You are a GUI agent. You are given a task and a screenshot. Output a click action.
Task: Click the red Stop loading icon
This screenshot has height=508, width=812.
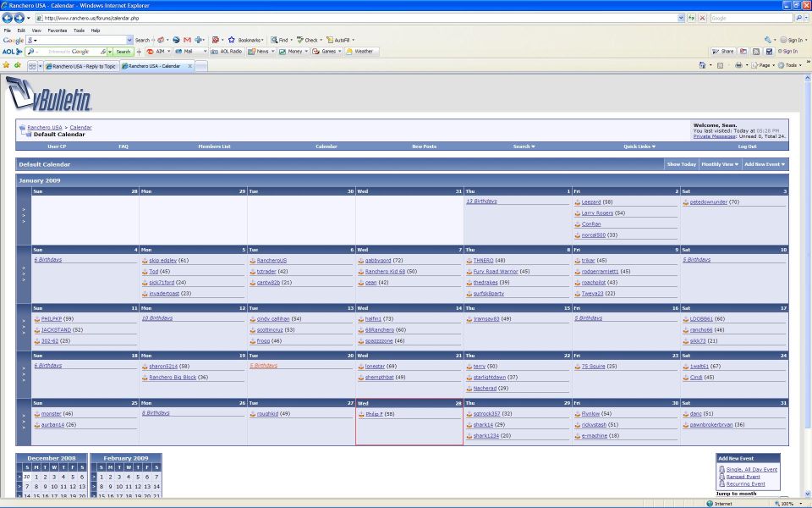pos(702,18)
